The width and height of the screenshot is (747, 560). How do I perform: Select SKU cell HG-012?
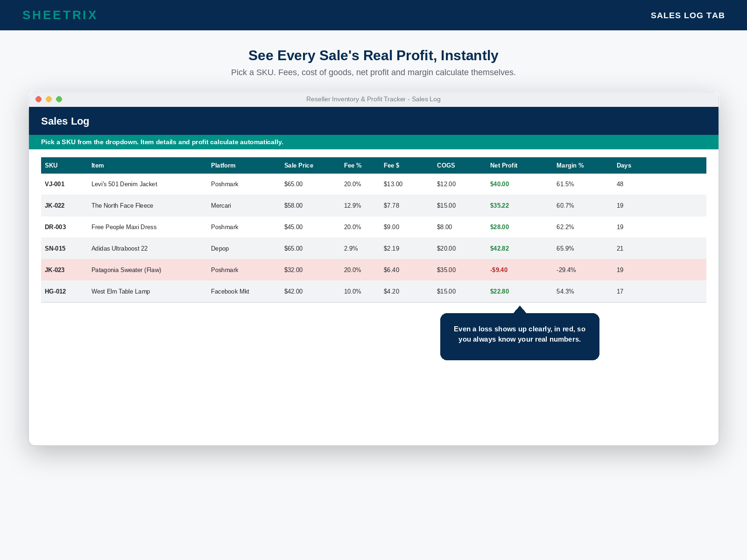56,291
